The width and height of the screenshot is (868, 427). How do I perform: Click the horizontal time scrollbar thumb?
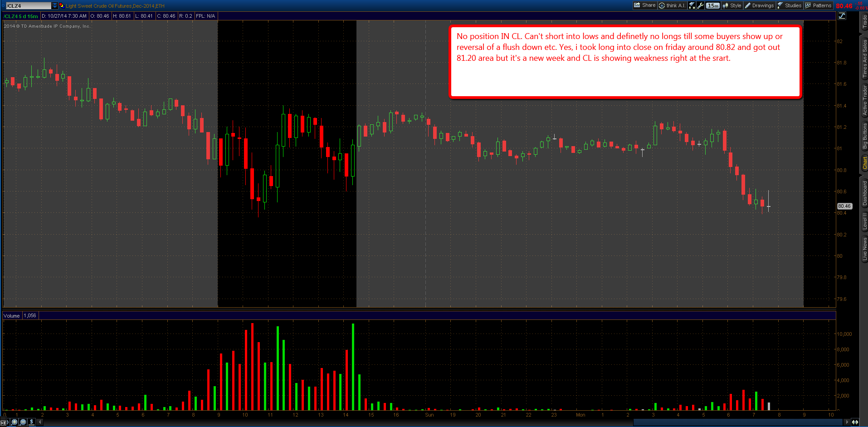click(x=737, y=422)
